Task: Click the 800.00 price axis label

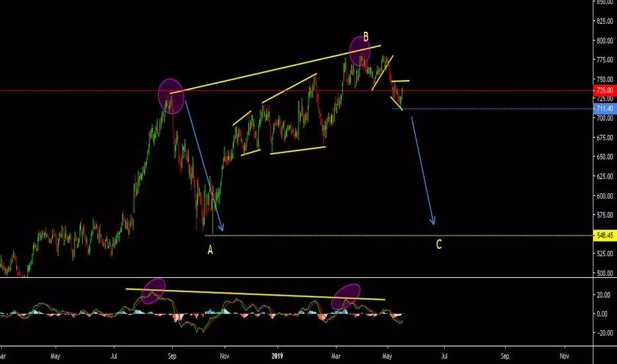Action: [605, 40]
